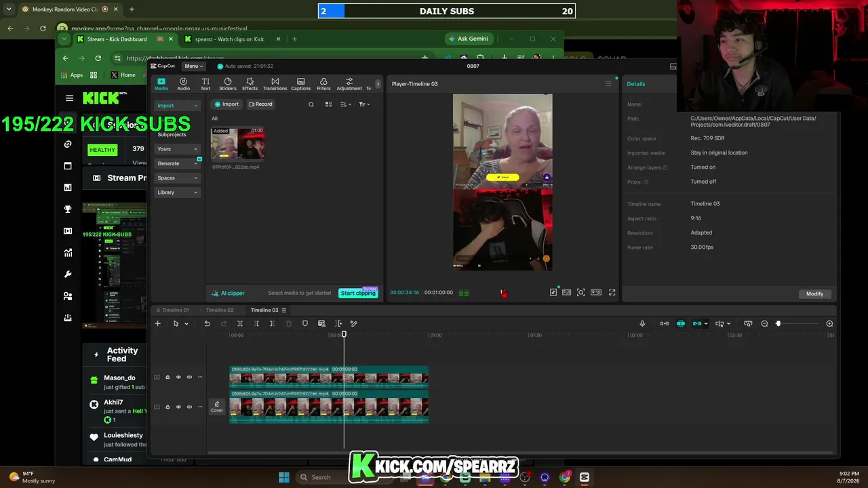Click Modify in Details panel
Screen dimensions: 868x488
coord(814,293)
